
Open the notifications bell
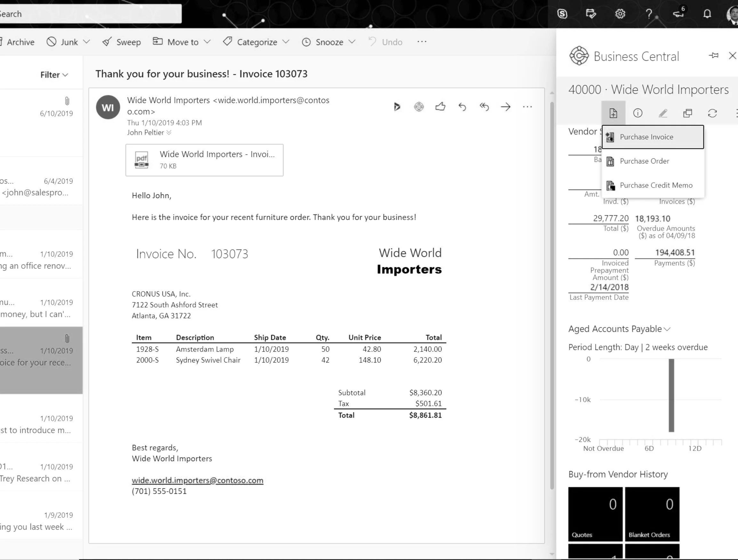pos(707,14)
